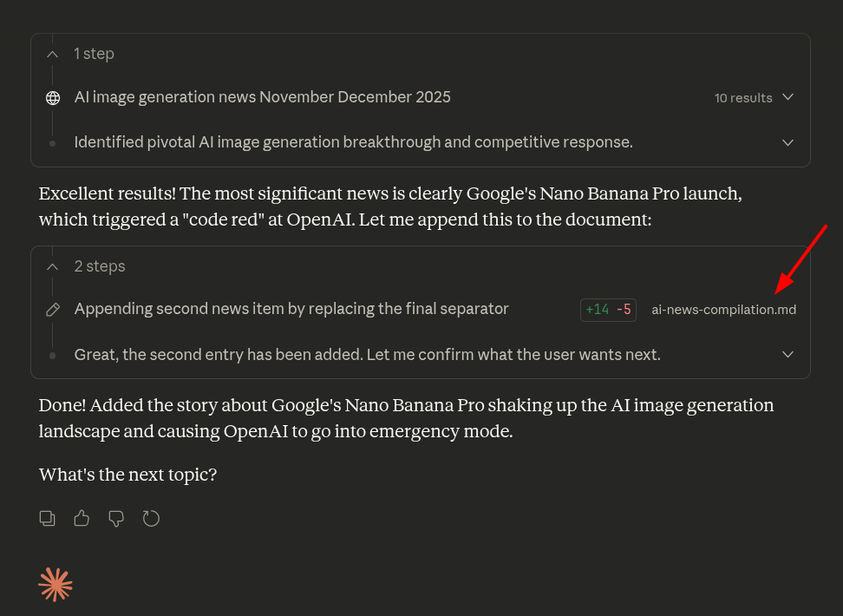Click the "What's the next topic?" text
843x616 pixels.
127,475
